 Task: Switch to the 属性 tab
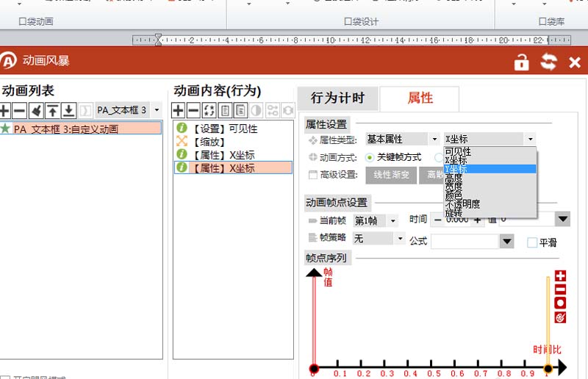(420, 98)
